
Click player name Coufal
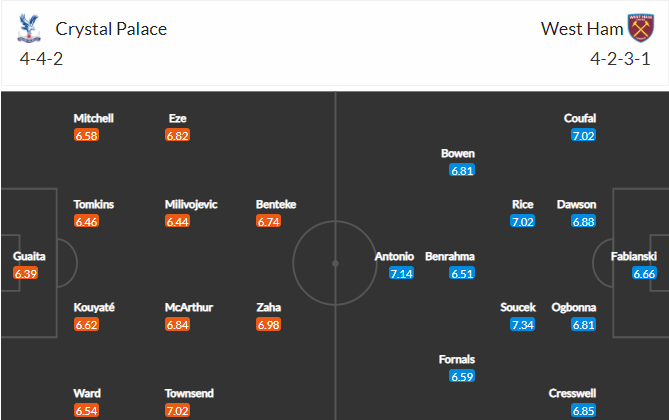[580, 119]
